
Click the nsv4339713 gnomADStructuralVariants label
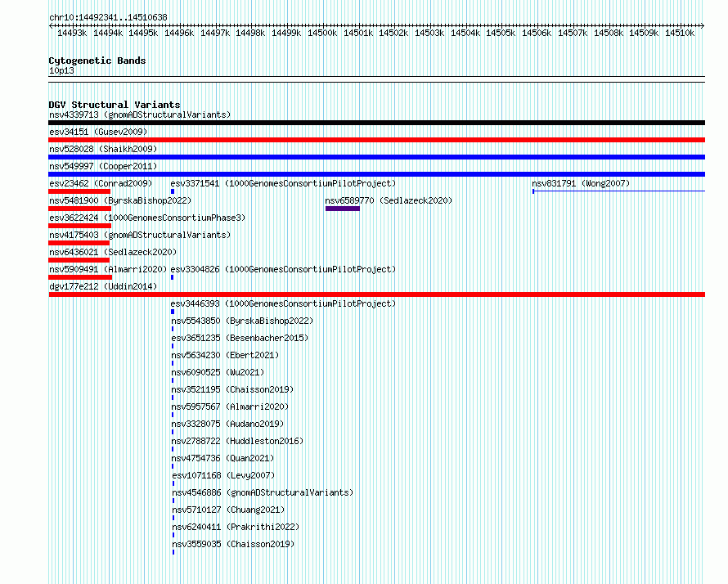[x=140, y=115]
